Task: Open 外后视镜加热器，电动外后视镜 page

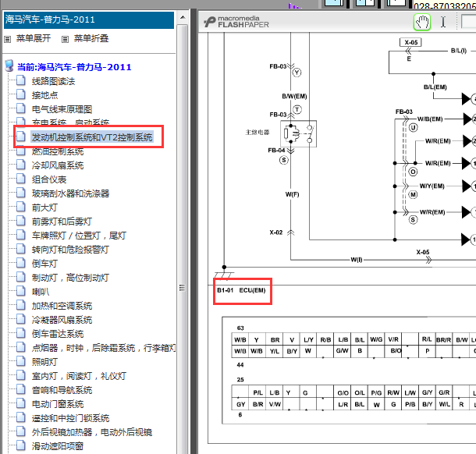Action: click(x=92, y=432)
